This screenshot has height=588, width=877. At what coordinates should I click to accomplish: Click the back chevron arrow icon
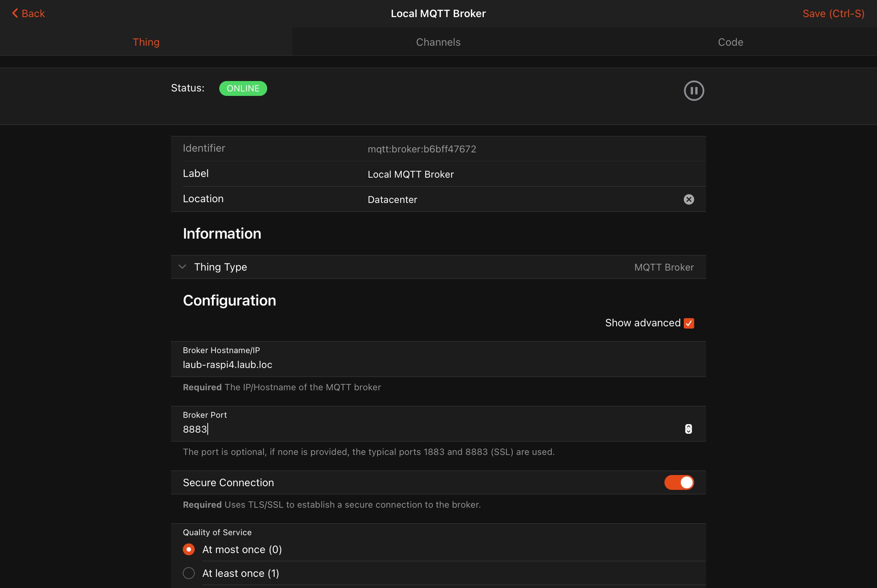(15, 13)
